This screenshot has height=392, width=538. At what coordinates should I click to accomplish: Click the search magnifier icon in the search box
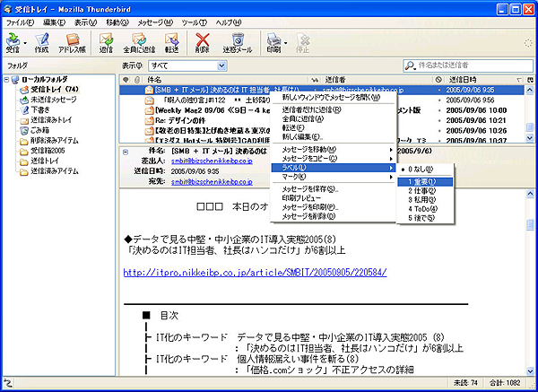[x=410, y=65]
